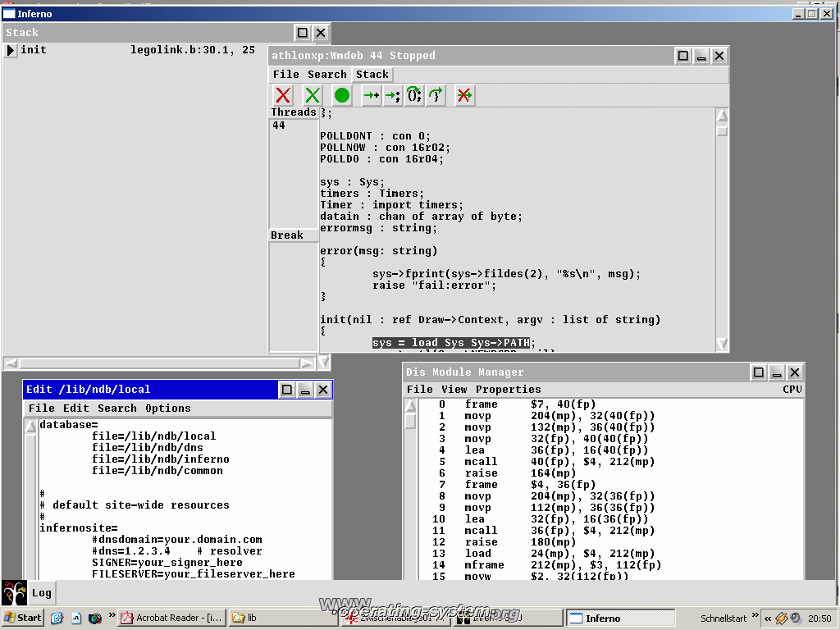Click the Inferno tree logo menu button

pyautogui.click(x=14, y=593)
